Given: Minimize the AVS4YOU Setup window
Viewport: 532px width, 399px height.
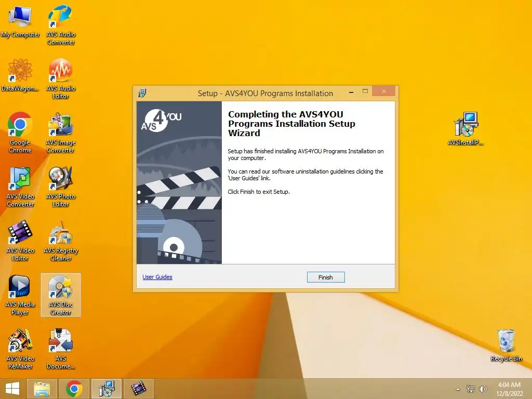Looking at the screenshot, I should 351,92.
